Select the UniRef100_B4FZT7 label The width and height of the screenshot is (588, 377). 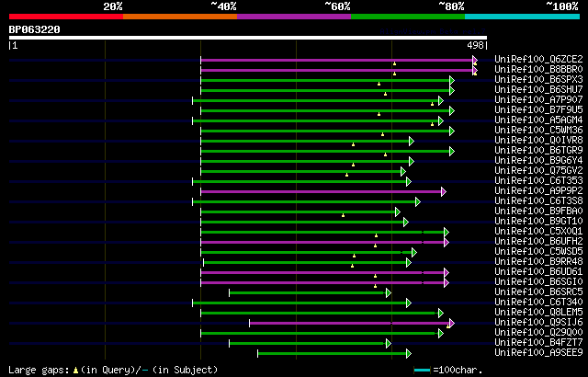tap(538, 343)
